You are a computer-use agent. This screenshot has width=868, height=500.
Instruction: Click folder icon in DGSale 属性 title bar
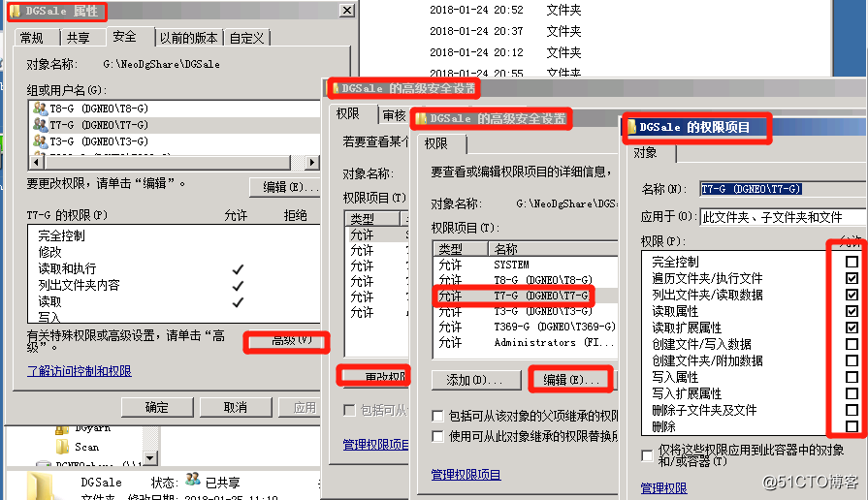[x=16, y=11]
